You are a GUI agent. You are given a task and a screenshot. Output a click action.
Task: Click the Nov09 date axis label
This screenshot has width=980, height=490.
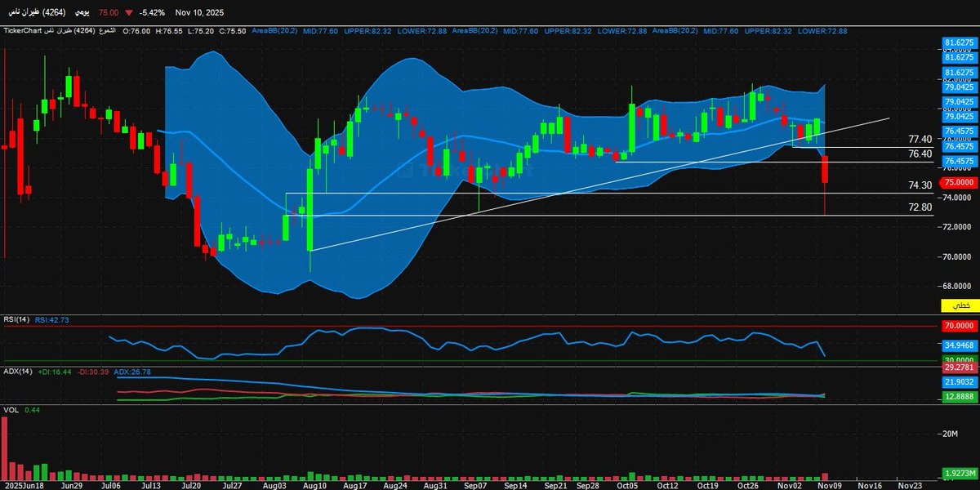(829, 485)
